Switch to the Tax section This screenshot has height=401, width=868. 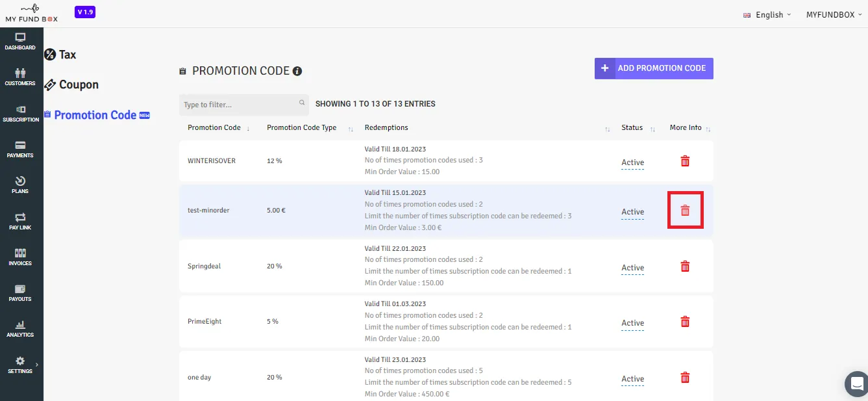point(60,55)
